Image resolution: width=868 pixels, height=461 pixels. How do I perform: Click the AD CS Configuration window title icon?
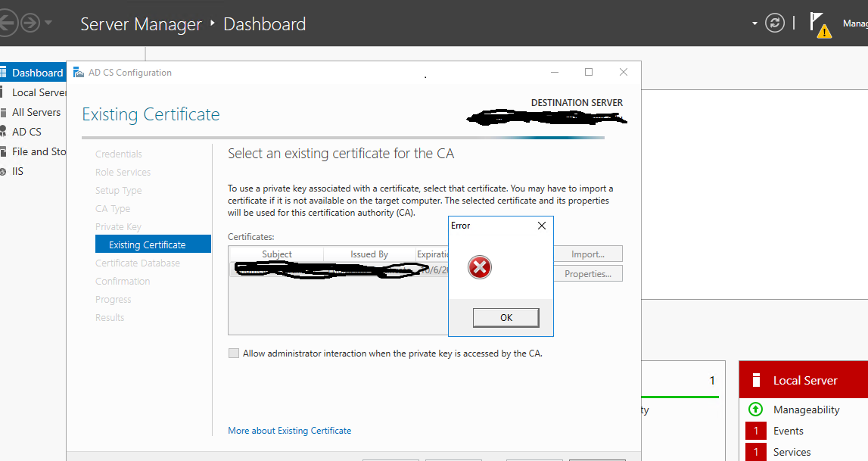pyautogui.click(x=79, y=73)
